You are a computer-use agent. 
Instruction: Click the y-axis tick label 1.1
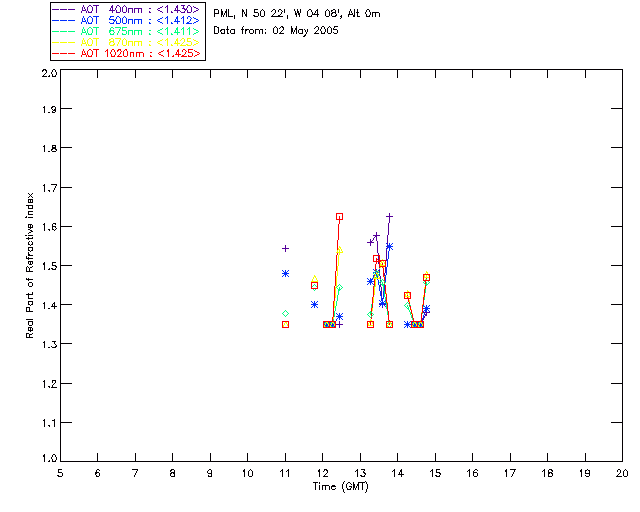pyautogui.click(x=49, y=423)
